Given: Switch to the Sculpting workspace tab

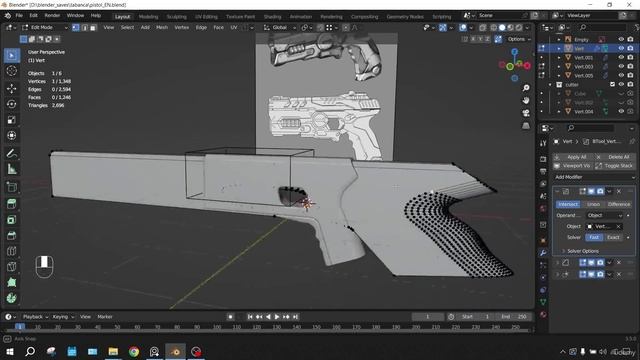Looking at the screenshot, I should [176, 17].
